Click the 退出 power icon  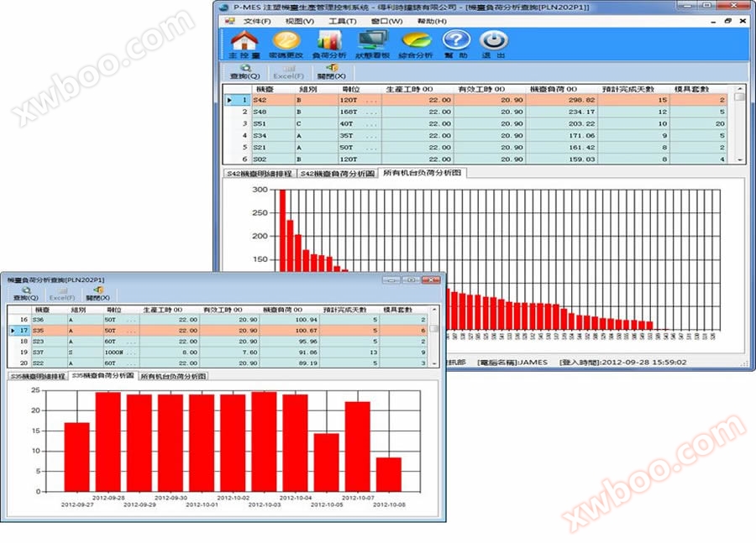(493, 44)
